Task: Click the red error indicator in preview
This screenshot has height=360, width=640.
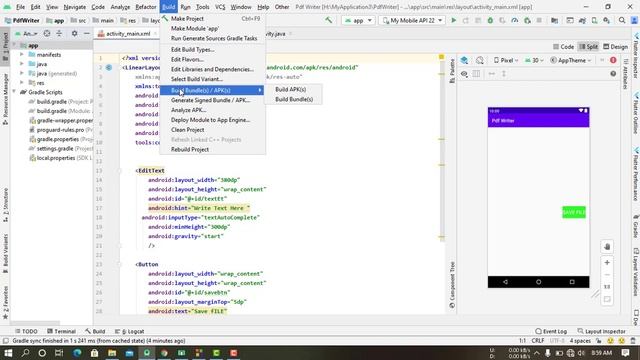Action: click(x=613, y=60)
